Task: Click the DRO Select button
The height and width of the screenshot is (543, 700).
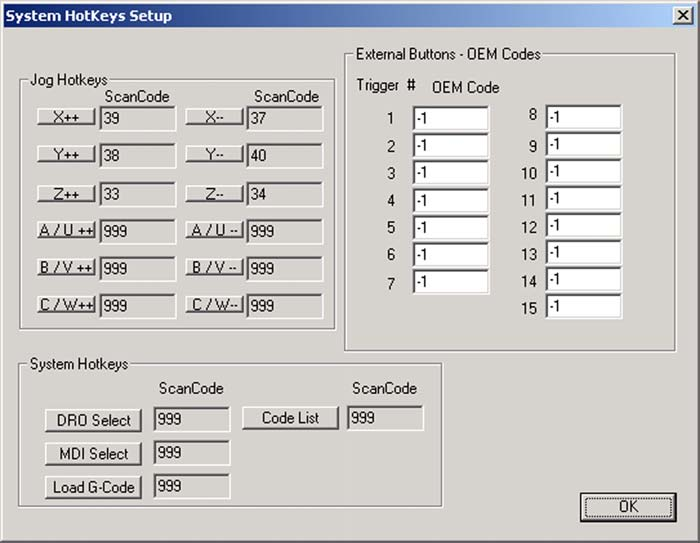Action: coord(93,420)
